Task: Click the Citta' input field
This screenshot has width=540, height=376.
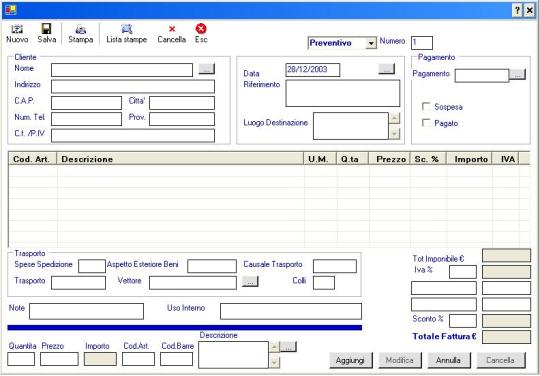Action: click(182, 103)
